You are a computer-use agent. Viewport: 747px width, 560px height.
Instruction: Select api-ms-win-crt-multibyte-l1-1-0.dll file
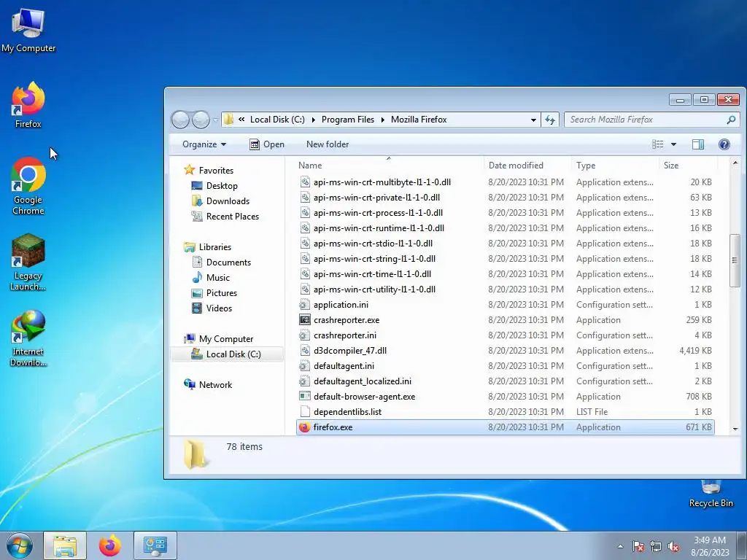coord(505,182)
